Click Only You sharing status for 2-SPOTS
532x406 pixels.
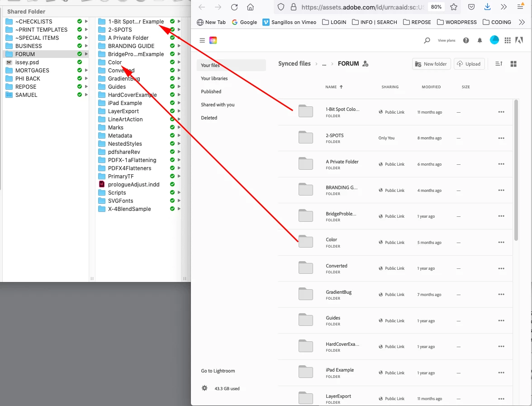coord(386,138)
